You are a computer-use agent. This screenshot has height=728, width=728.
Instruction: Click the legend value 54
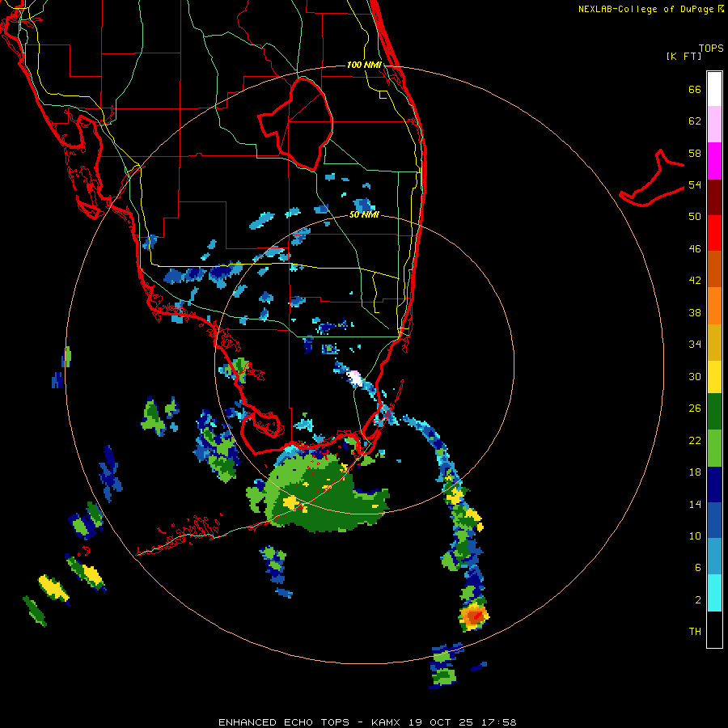[x=695, y=184]
